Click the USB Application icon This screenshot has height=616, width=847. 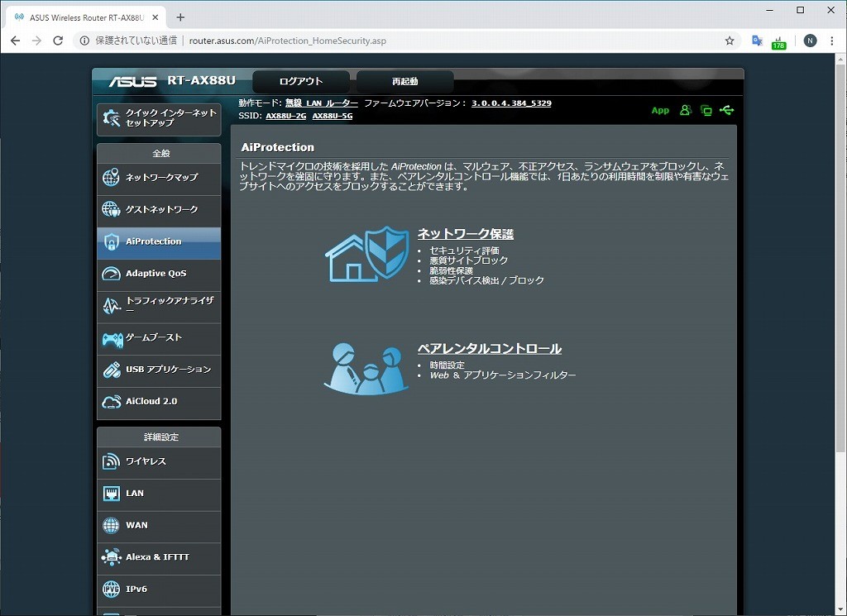pos(112,370)
